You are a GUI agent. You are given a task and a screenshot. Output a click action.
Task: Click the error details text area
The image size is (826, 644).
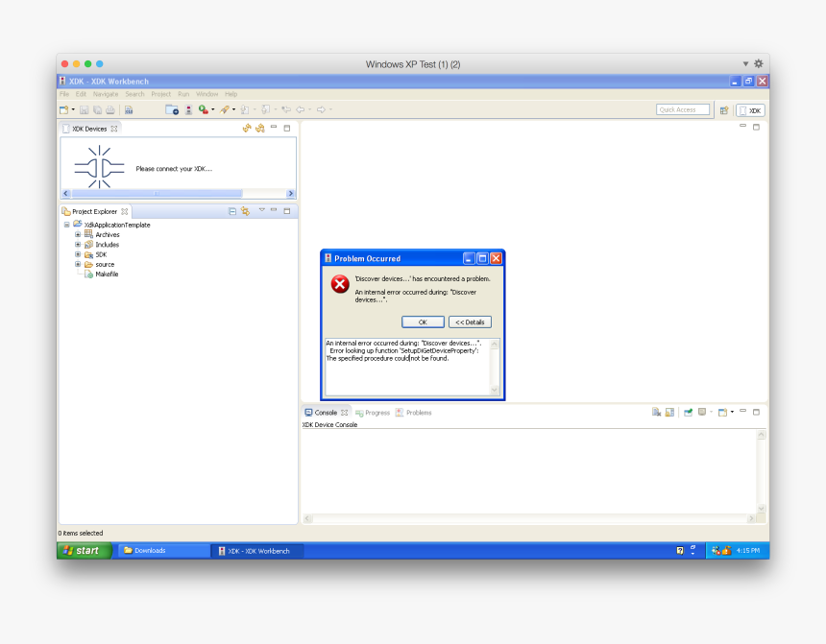[407, 367]
